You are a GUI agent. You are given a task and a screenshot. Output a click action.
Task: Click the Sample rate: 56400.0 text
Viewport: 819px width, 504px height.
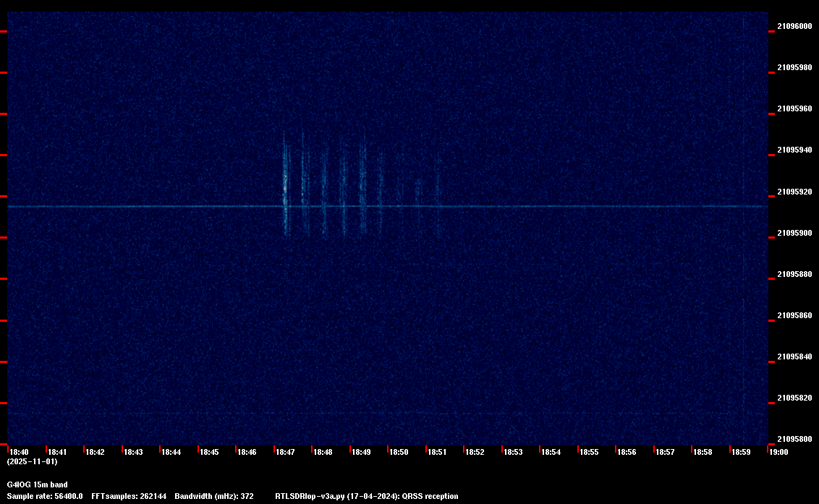(x=45, y=497)
